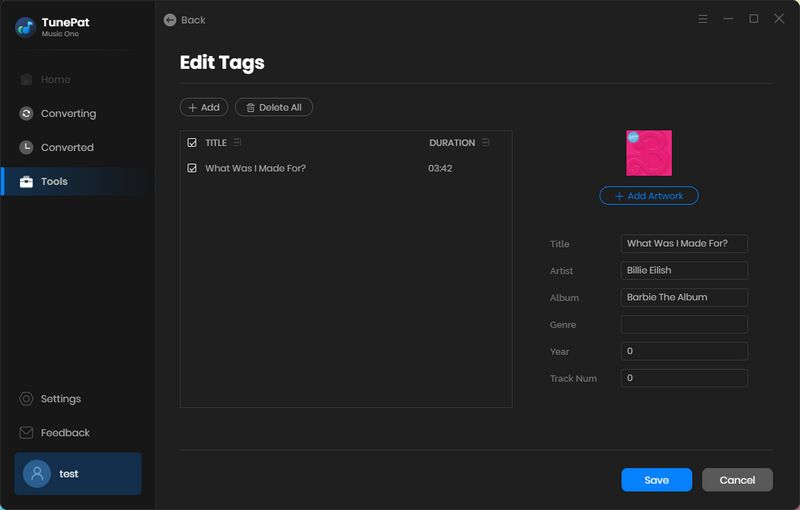Click the Tools briefcase icon
The image size is (800, 510).
[x=26, y=182]
